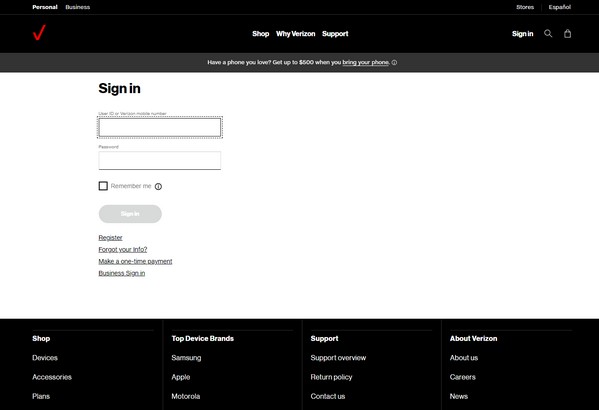Screen dimensions: 599x410
Task: Switch language to Español
Action: coord(560,7)
